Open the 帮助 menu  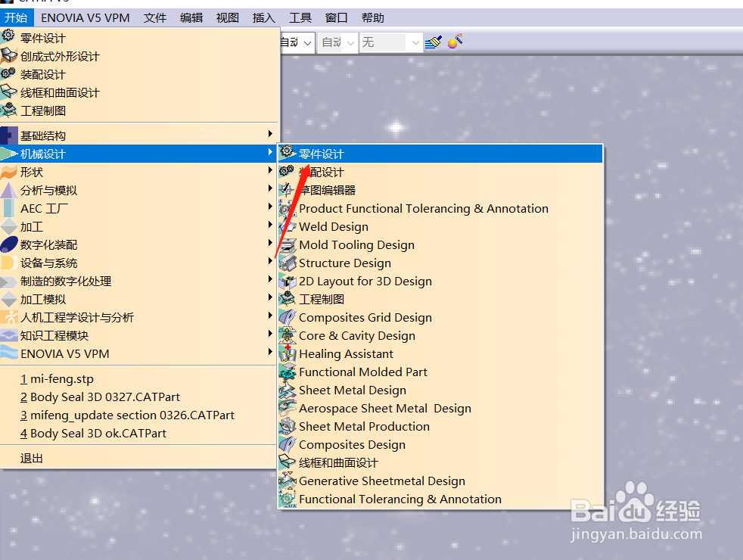[x=373, y=18]
